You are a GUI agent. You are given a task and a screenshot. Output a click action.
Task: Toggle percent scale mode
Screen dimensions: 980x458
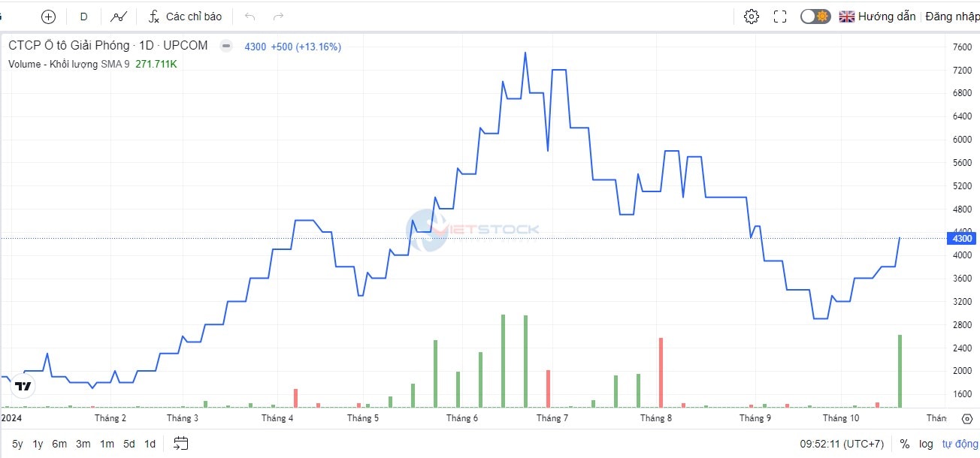pyautogui.click(x=904, y=444)
